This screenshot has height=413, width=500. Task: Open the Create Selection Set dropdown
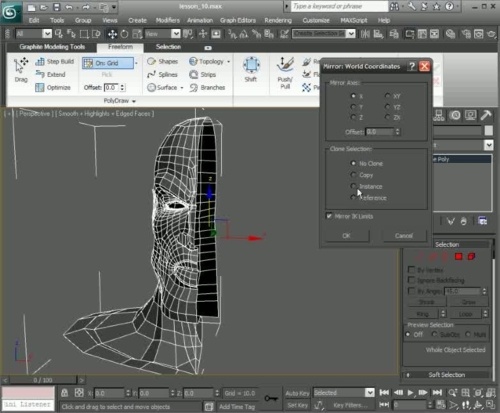351,34
